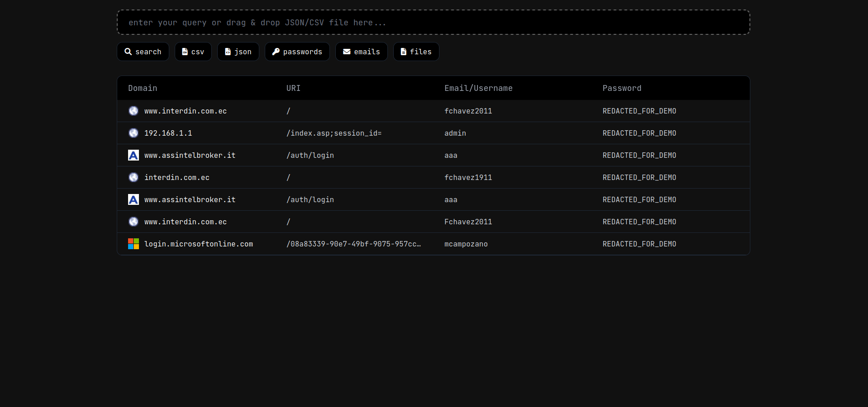Click the globe icon next to 192.168.1.1

point(134,133)
